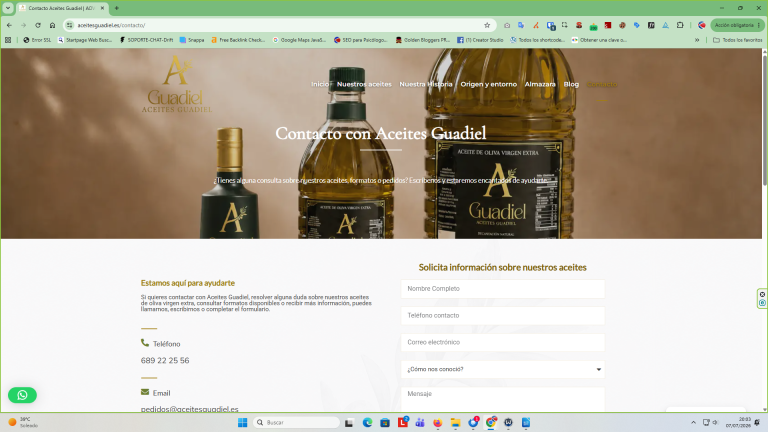Image resolution: width=768 pixels, height=432 pixels.
Task: Open Task View on taskbar
Action: click(349, 422)
